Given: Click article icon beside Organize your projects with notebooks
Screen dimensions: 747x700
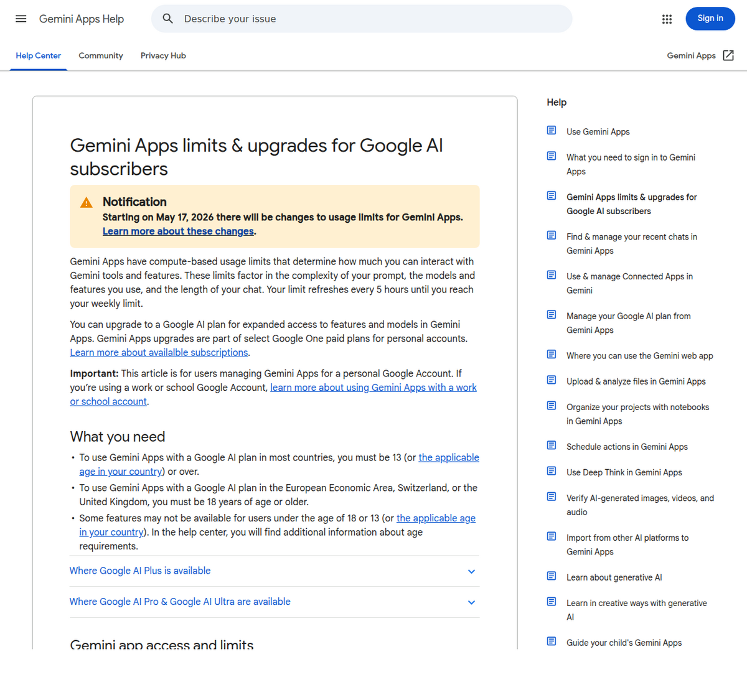Looking at the screenshot, I should tap(552, 406).
